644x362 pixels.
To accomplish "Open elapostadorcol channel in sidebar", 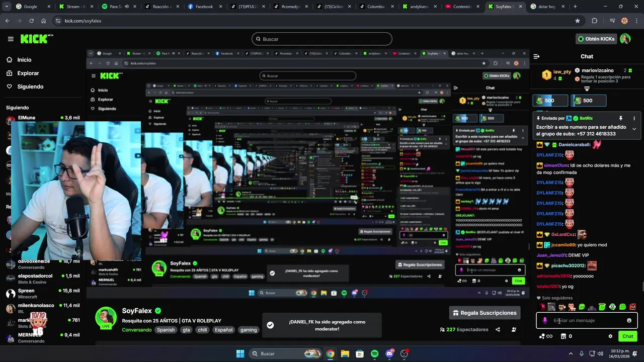I will click(x=43, y=279).
